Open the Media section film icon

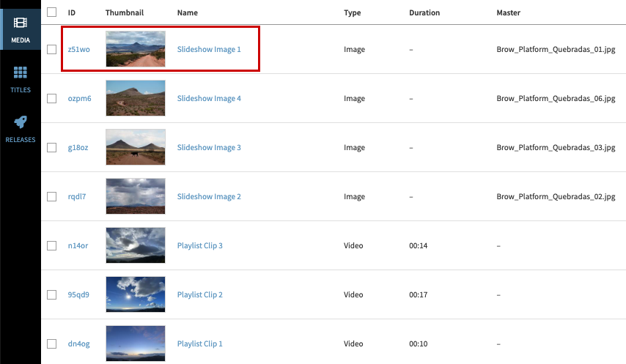click(x=21, y=23)
